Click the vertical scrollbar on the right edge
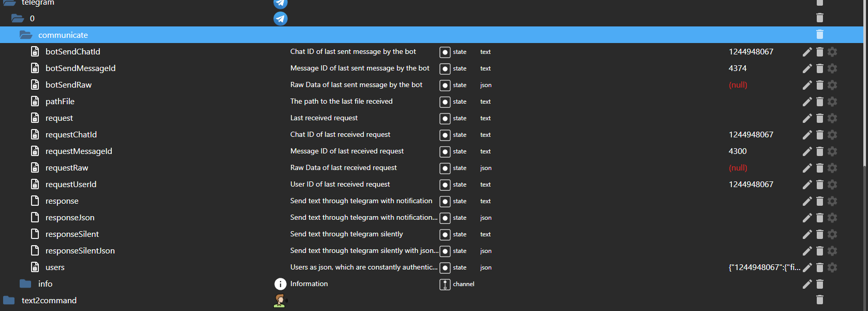This screenshot has height=311, width=868. 865,83
